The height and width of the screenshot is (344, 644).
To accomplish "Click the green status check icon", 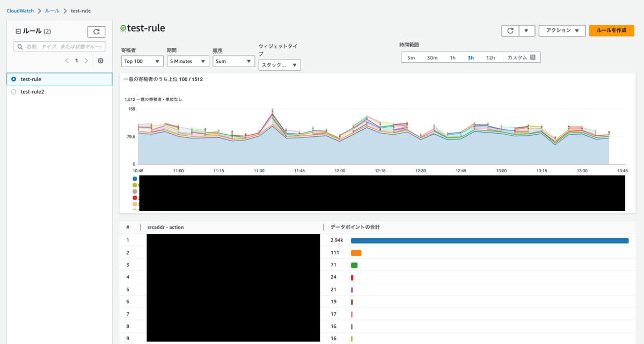I will [x=123, y=28].
